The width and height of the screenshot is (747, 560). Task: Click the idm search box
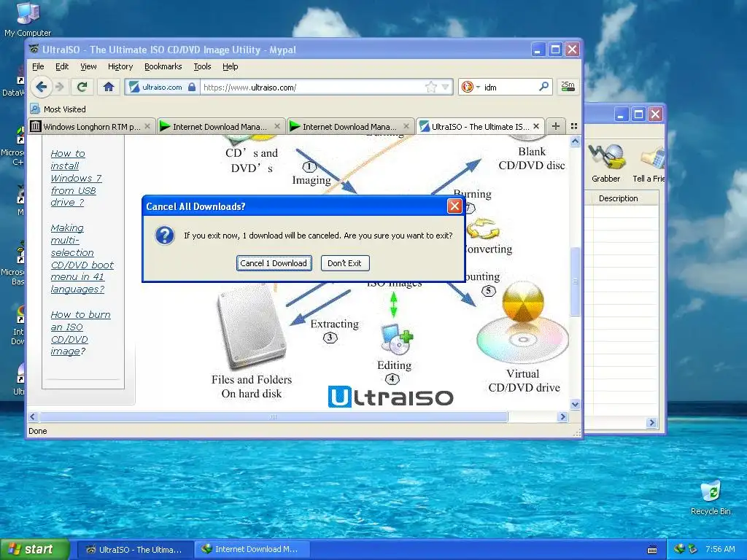[x=510, y=87]
